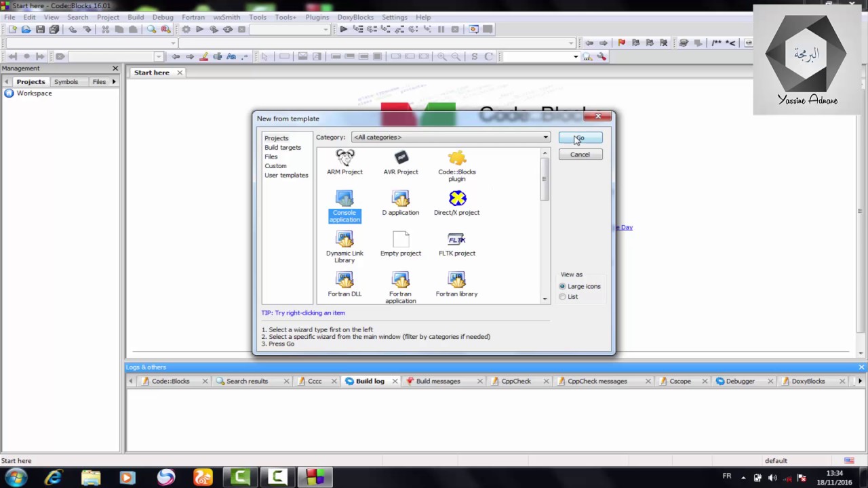
Task: Choose the FLTK project template
Action: 457,244
